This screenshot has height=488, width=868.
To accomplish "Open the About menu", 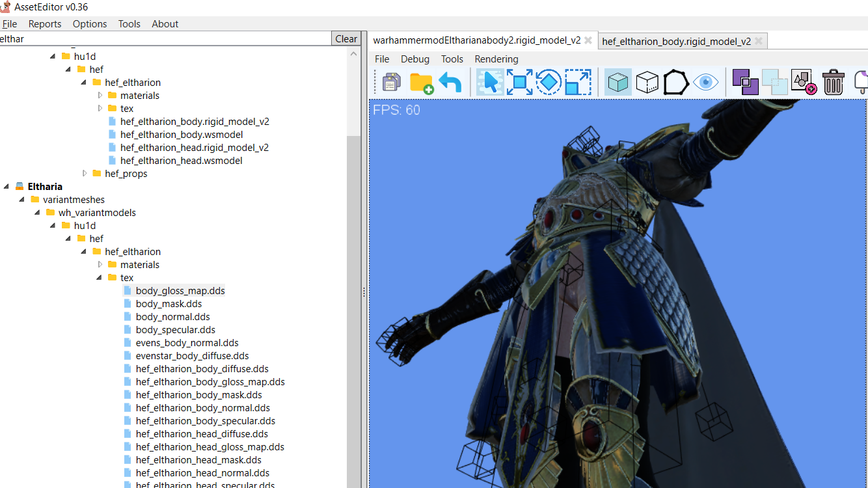I will (165, 23).
